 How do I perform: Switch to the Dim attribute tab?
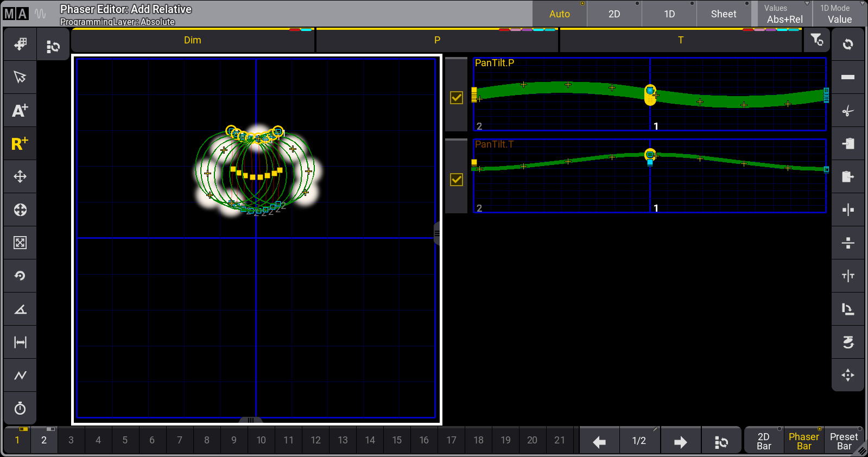point(192,41)
